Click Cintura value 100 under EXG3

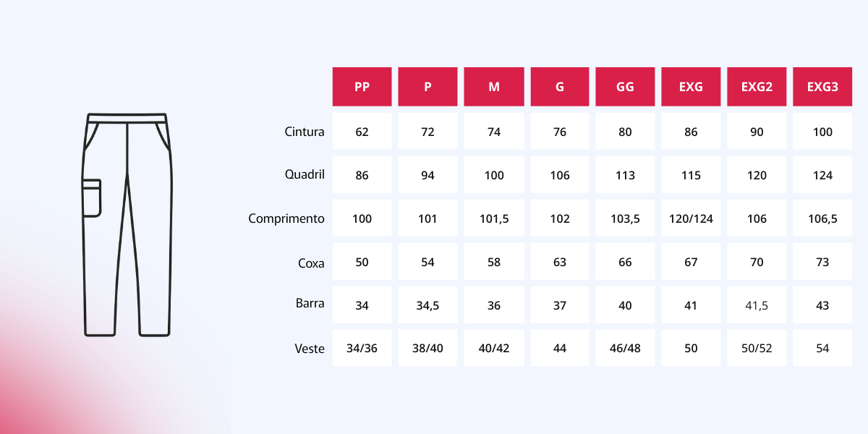(822, 132)
